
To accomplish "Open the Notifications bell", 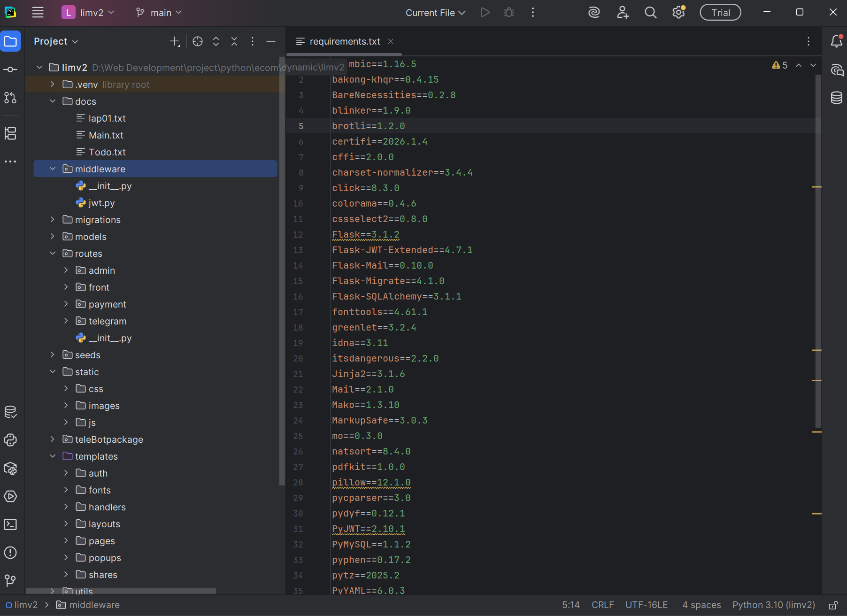I will 837,41.
